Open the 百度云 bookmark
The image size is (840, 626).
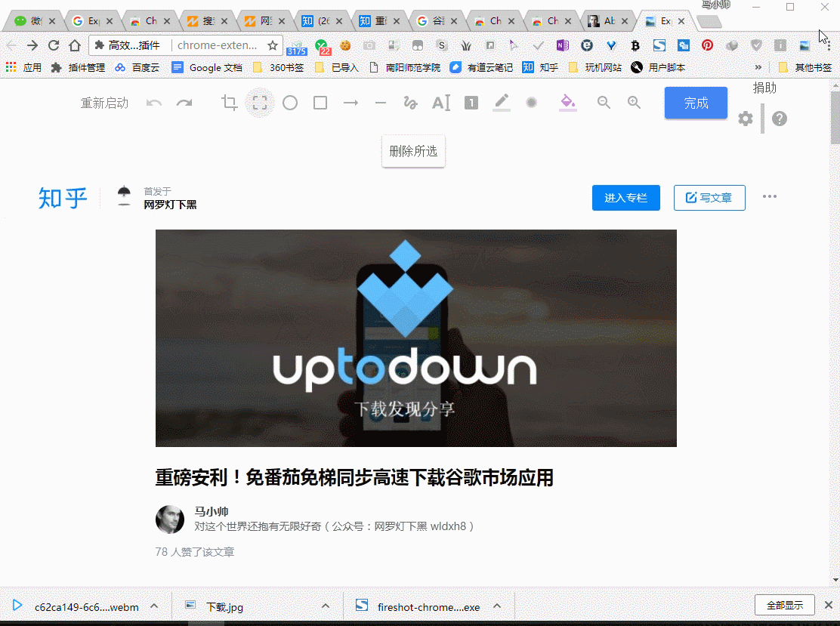pyautogui.click(x=137, y=67)
